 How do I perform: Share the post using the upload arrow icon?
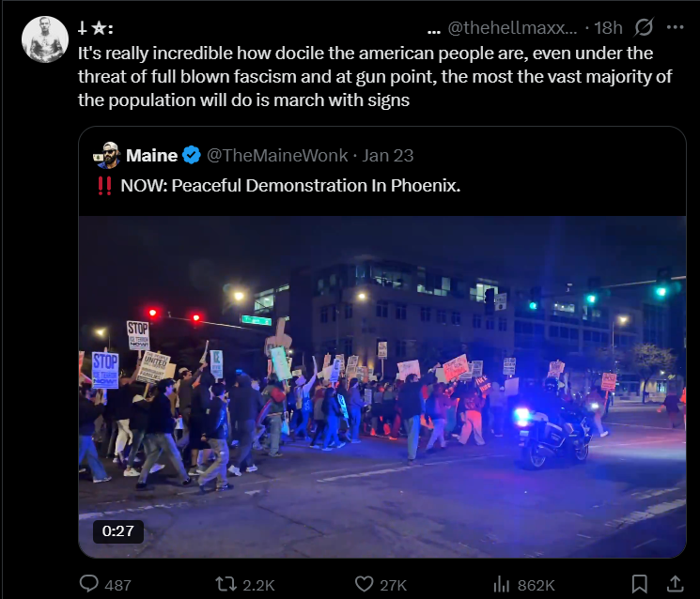click(675, 584)
